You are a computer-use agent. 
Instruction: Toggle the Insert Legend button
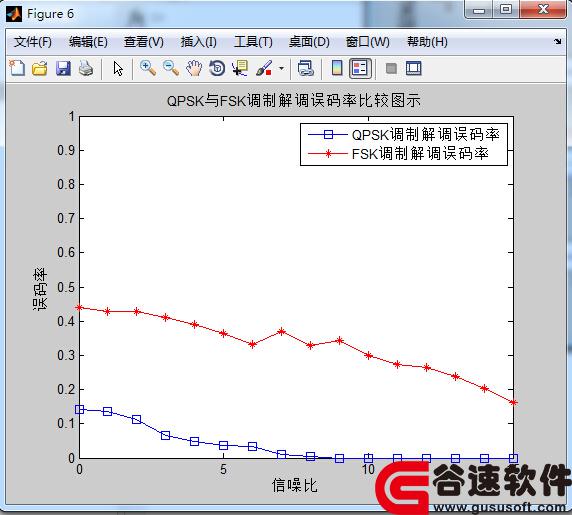pos(360,68)
